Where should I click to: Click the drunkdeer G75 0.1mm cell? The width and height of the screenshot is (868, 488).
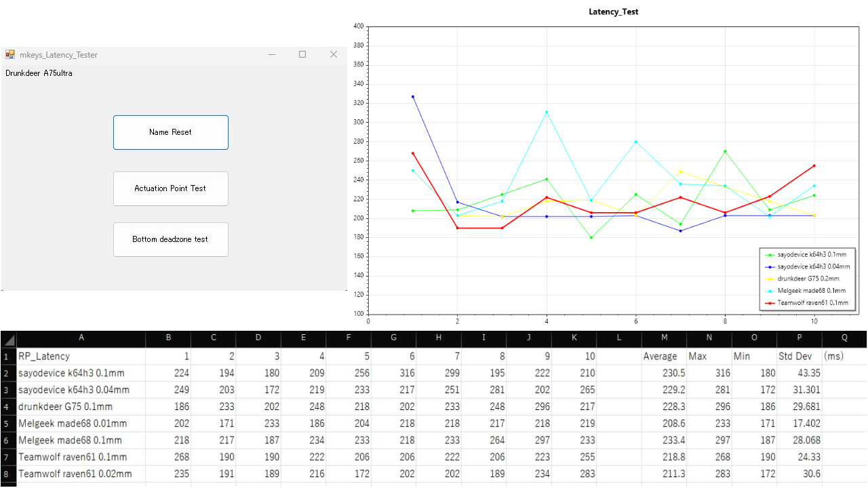[81, 407]
